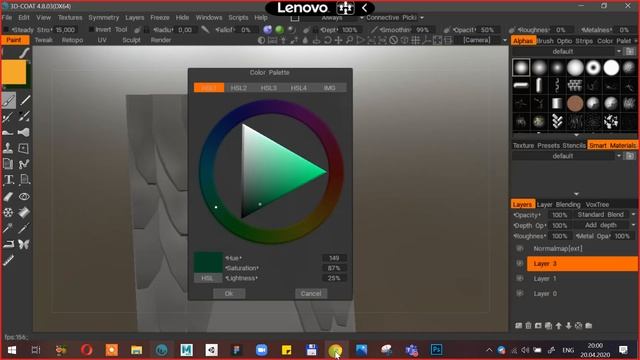Click the grid icon in view toolbar
Screen dimensions: 640x360
[x=416, y=40]
